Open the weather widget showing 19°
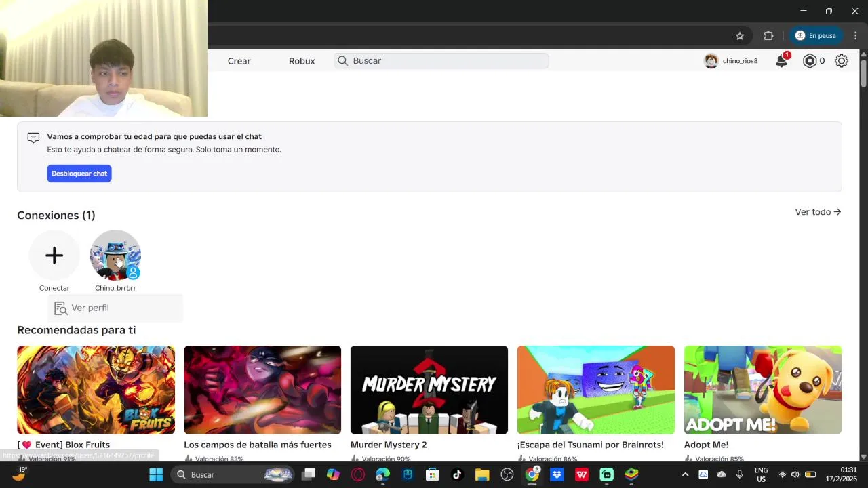Image resolution: width=868 pixels, height=488 pixels. [19, 474]
